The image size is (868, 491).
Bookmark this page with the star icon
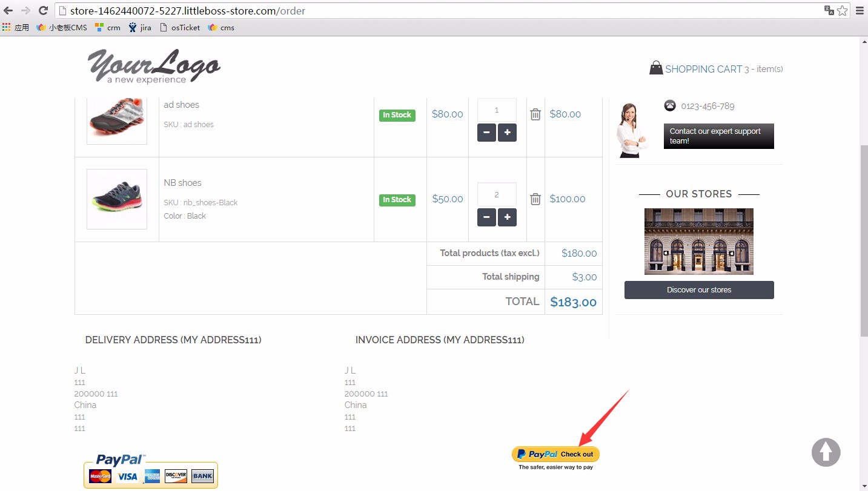pos(842,10)
